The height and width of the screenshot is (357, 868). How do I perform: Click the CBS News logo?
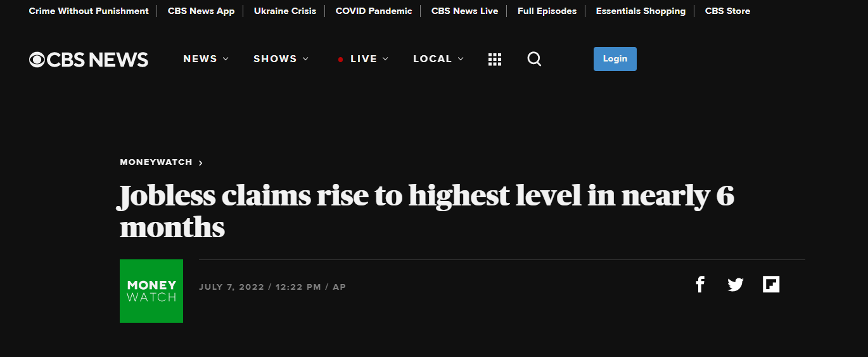coord(89,60)
